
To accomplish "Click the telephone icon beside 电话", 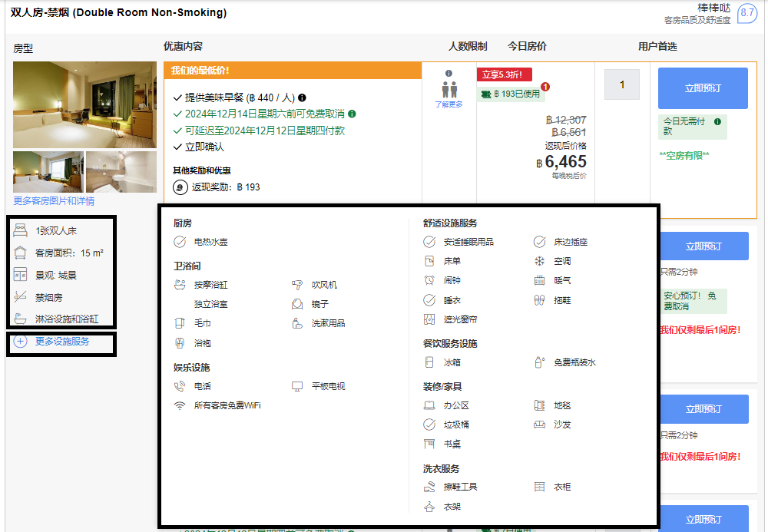I will point(180,386).
